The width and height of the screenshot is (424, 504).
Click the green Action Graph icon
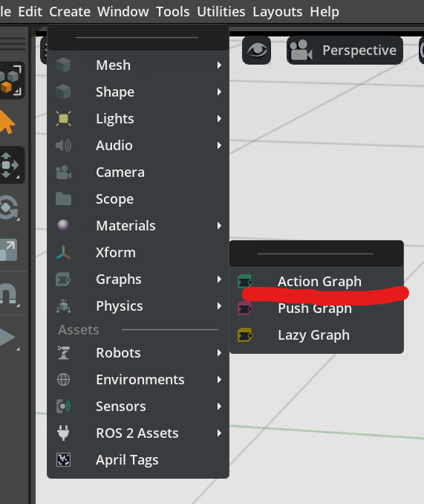pyautogui.click(x=245, y=282)
